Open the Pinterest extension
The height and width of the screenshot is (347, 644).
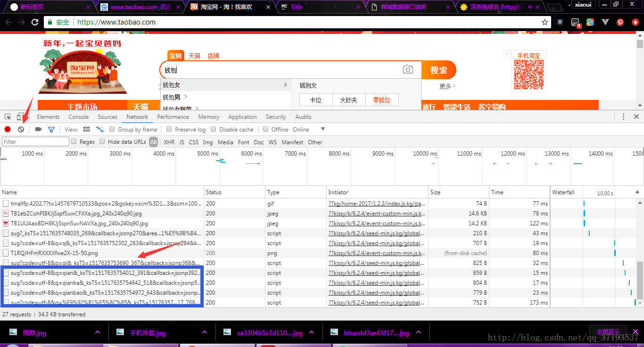point(620,22)
